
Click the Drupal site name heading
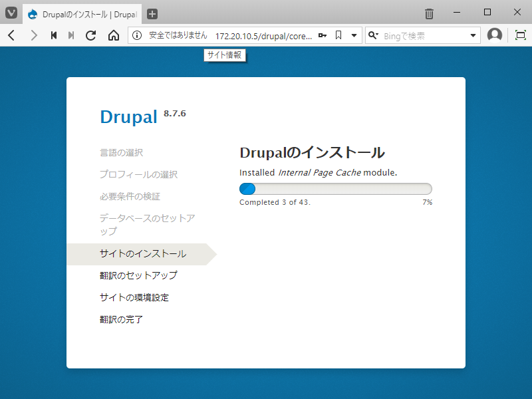pos(128,118)
